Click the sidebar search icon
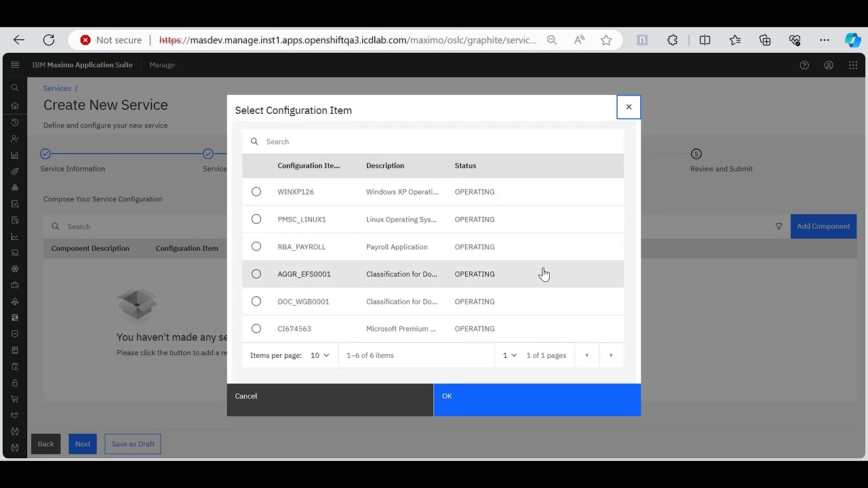The width and height of the screenshot is (868, 488). pos(15,88)
